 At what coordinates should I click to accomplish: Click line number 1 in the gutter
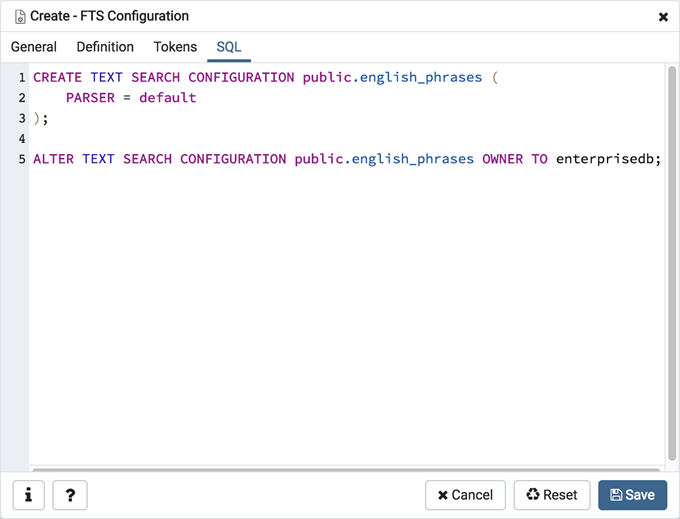pyautogui.click(x=21, y=77)
